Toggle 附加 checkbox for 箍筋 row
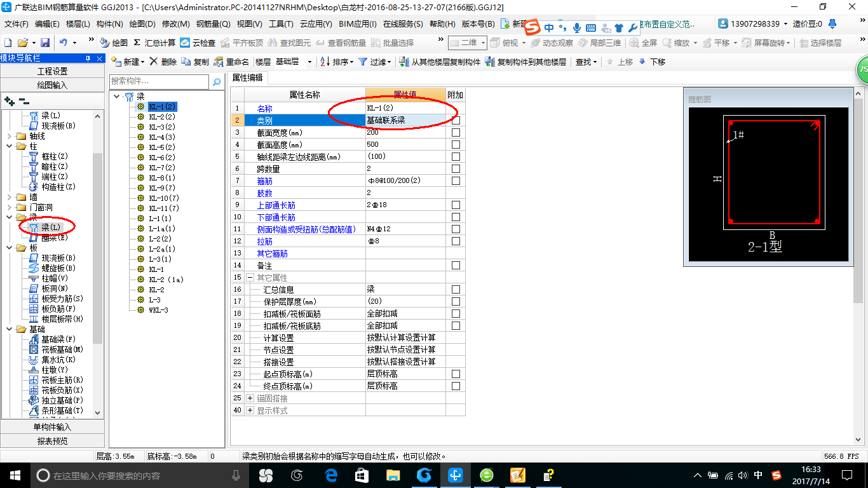 [x=456, y=180]
